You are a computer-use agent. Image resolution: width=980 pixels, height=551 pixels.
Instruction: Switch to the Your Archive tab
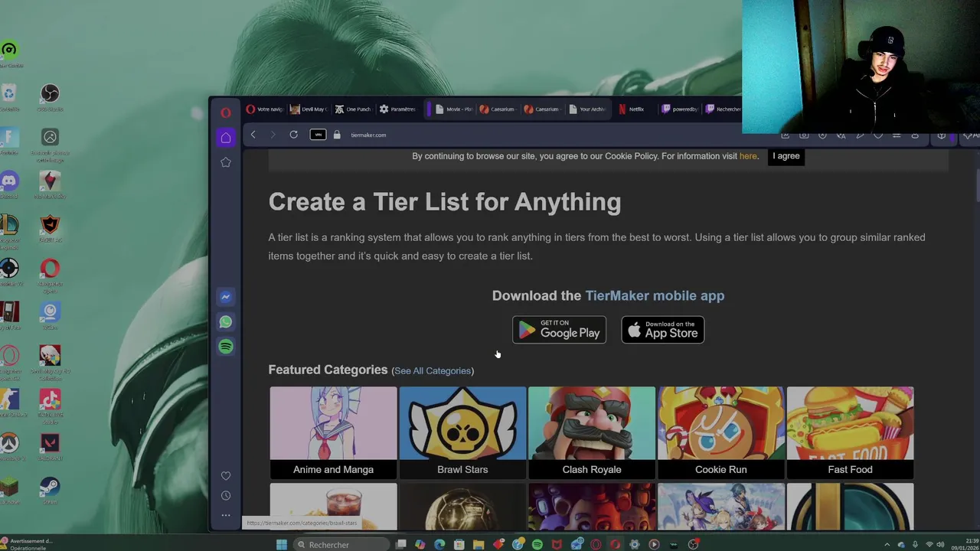click(587, 109)
